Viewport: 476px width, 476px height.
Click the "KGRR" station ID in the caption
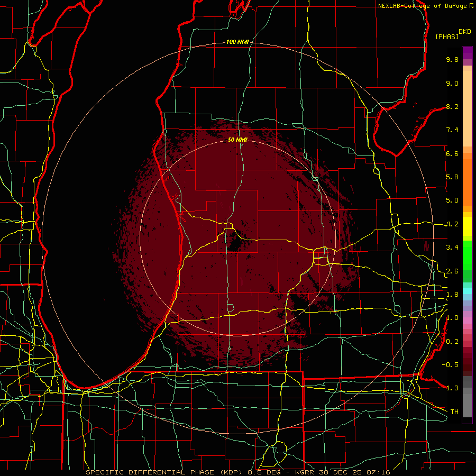click(305, 472)
